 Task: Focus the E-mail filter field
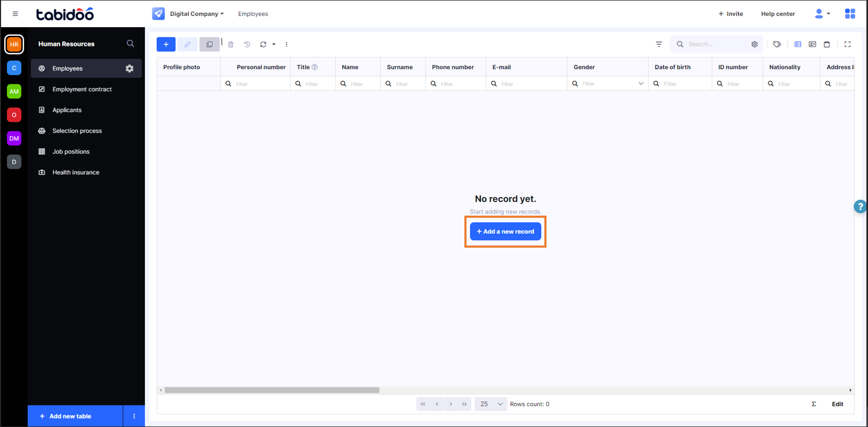click(526, 84)
